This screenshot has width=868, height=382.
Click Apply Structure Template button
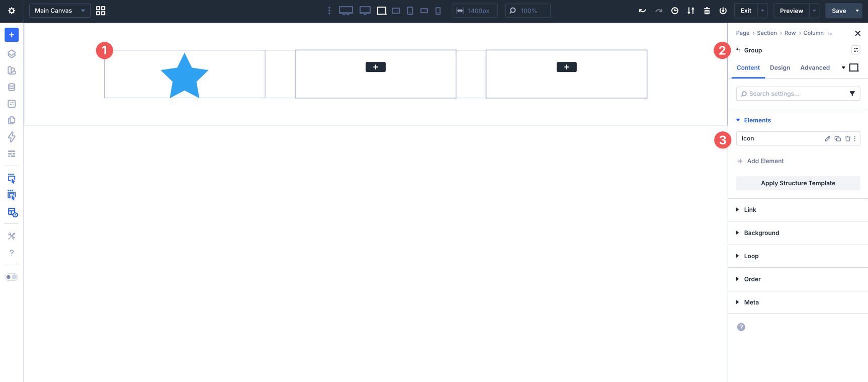798,183
